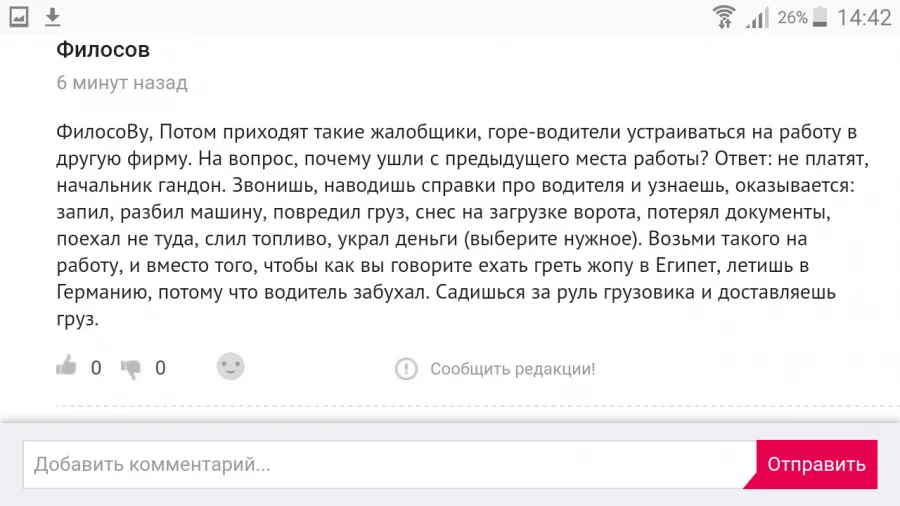This screenshot has width=900, height=506.
Task: Select the Сообщить редакции! link
Action: click(513, 369)
